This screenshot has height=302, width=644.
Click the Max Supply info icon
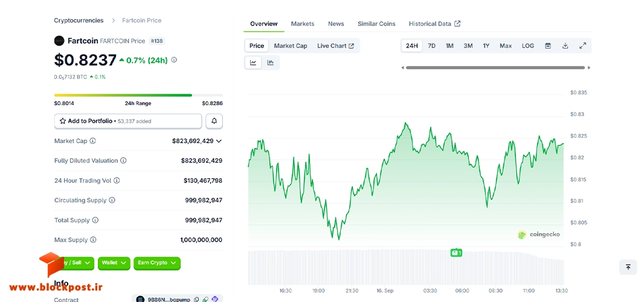93,240
